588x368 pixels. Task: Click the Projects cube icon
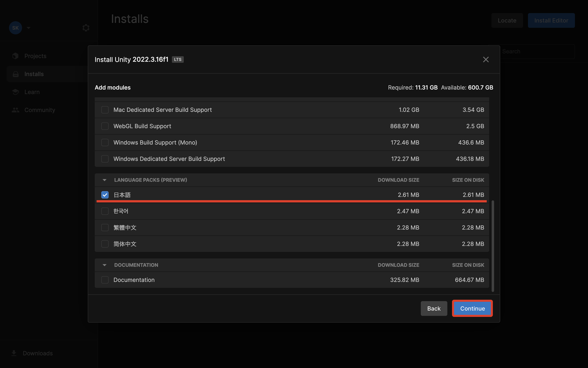[x=16, y=56]
